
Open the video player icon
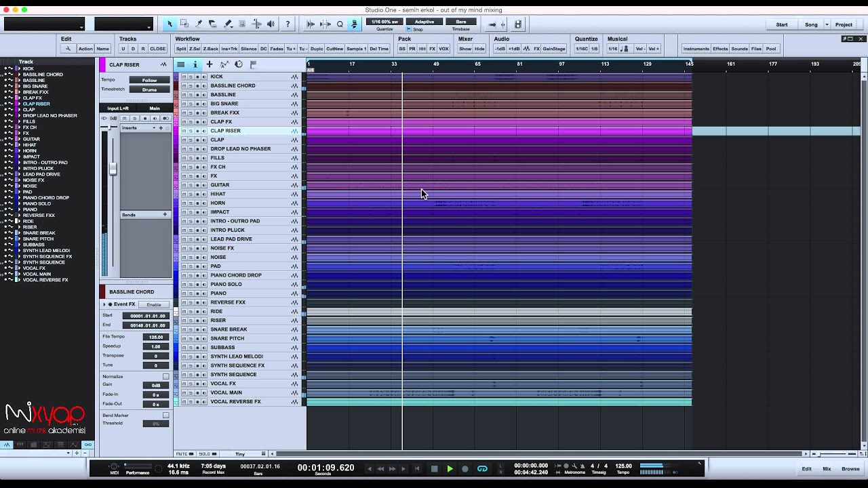click(518, 24)
